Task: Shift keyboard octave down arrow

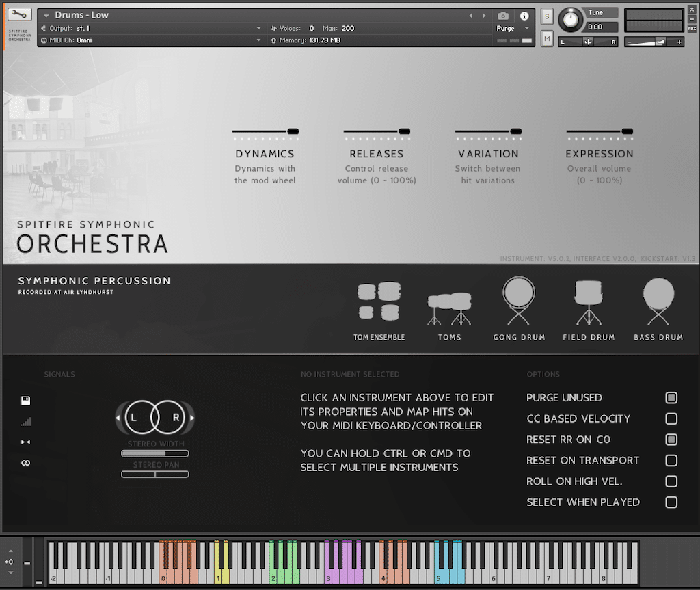Action: coord(11,573)
